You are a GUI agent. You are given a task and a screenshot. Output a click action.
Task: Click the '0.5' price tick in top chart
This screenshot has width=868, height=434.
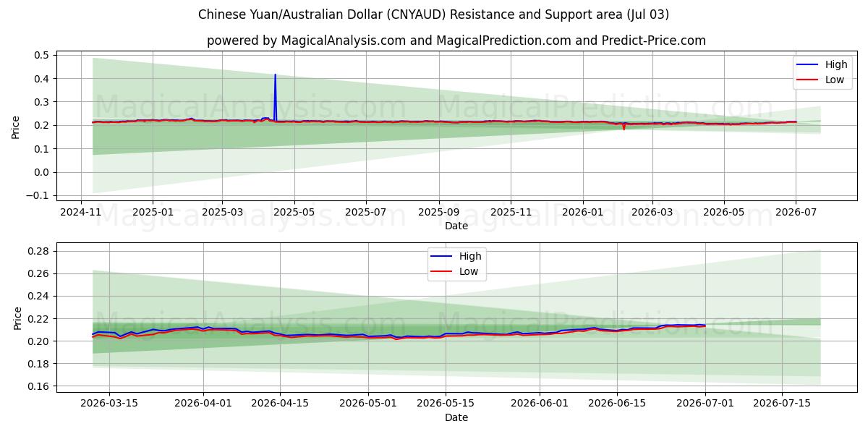point(41,55)
